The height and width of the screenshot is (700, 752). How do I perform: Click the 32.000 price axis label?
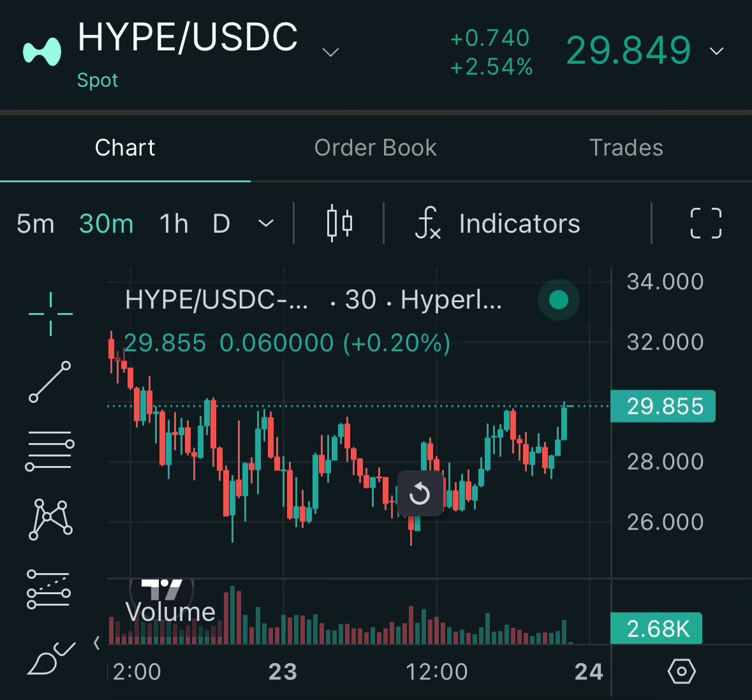click(665, 342)
